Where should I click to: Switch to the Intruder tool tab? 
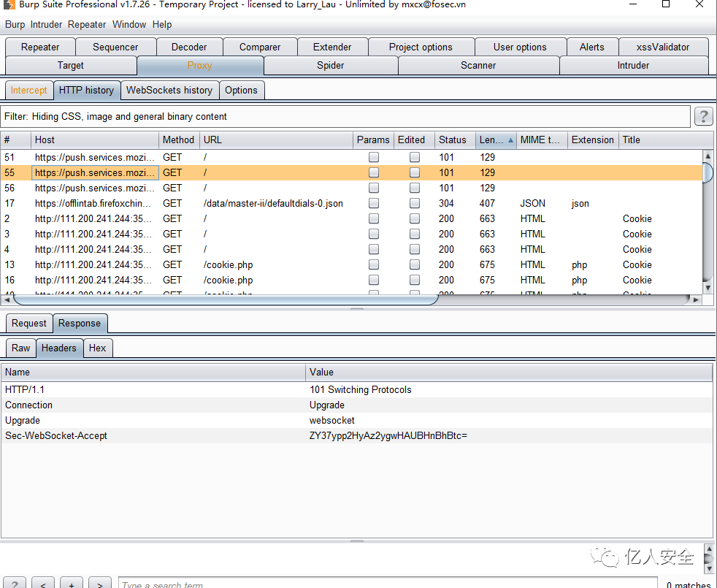633,66
